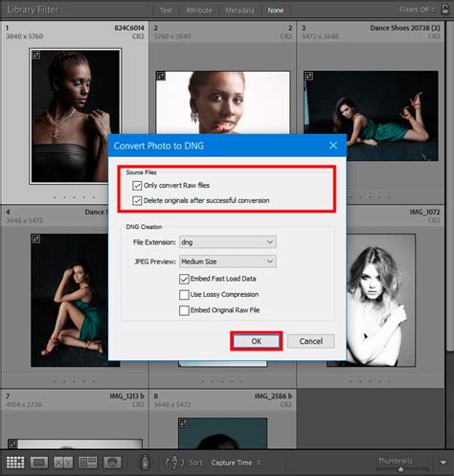The height and width of the screenshot is (476, 454).
Task: Open the Sort Capture Time dropdown
Action: 236,463
